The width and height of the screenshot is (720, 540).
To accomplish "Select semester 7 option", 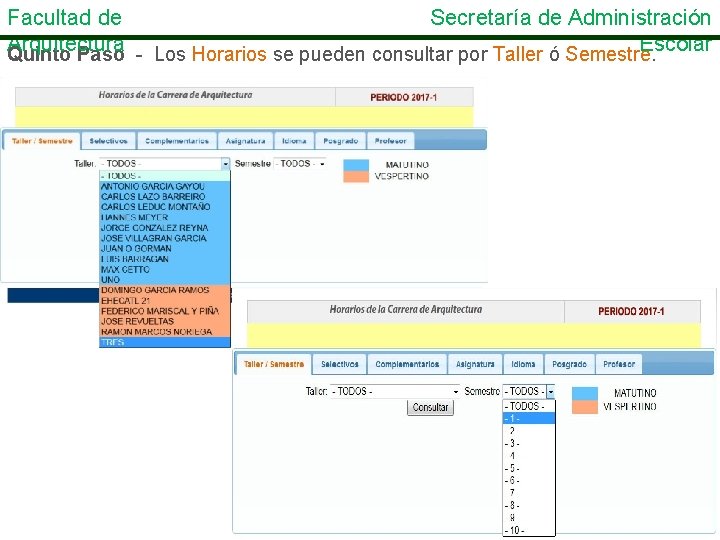I will (529, 493).
